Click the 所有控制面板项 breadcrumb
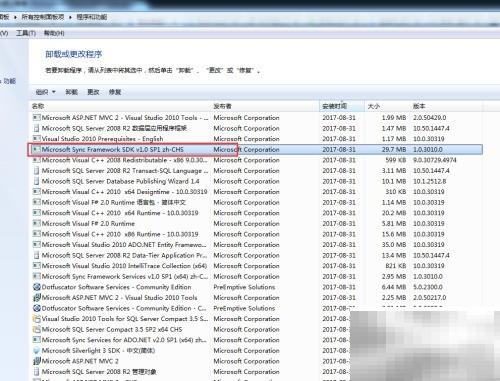The height and width of the screenshot is (381, 500). tap(43, 17)
